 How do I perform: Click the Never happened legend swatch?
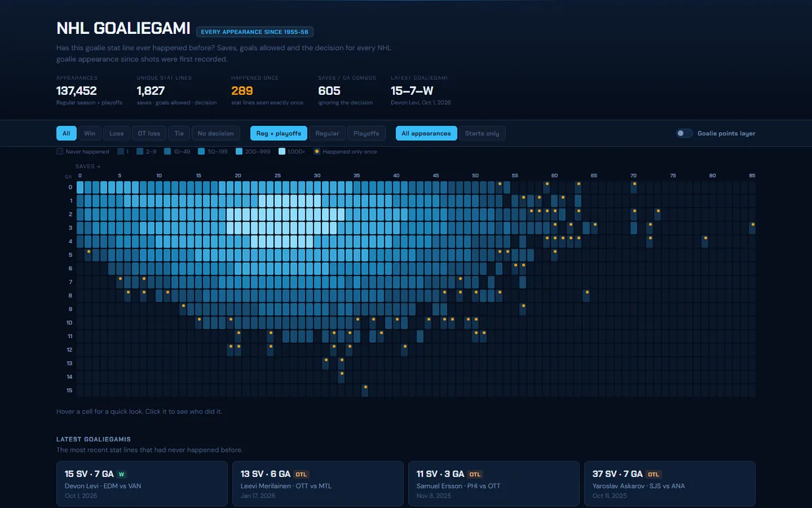pyautogui.click(x=60, y=152)
